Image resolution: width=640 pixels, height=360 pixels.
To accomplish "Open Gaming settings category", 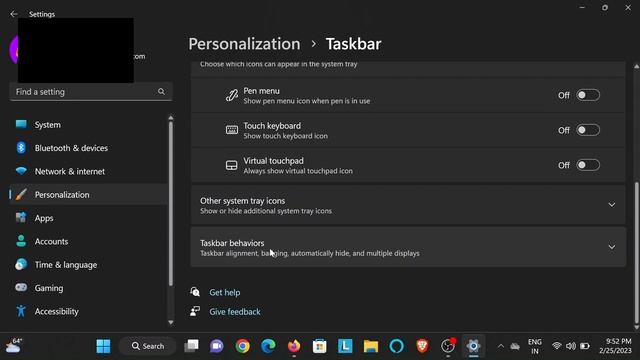I will 88,288.
